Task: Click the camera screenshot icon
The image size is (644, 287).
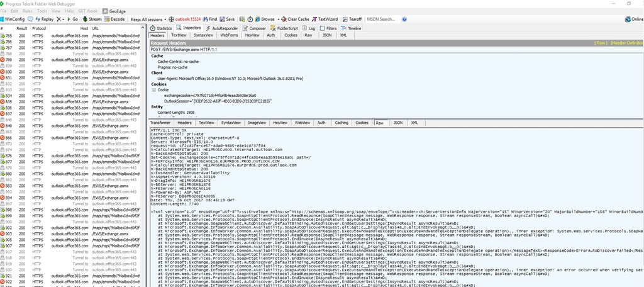Action: 242,20
